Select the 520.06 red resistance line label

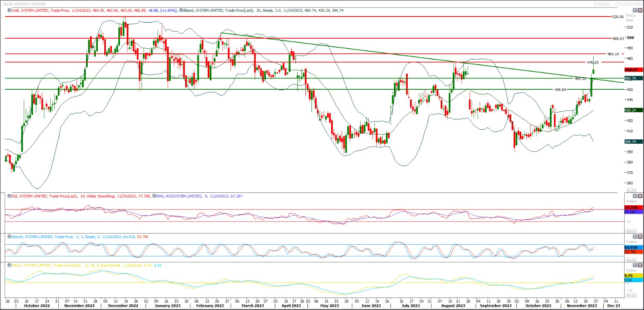pyautogui.click(x=617, y=17)
